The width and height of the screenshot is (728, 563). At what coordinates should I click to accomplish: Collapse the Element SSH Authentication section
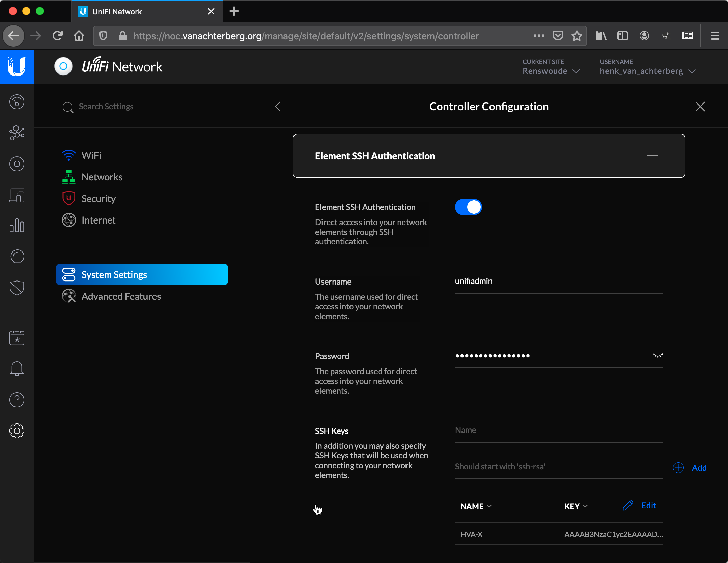[x=653, y=156]
